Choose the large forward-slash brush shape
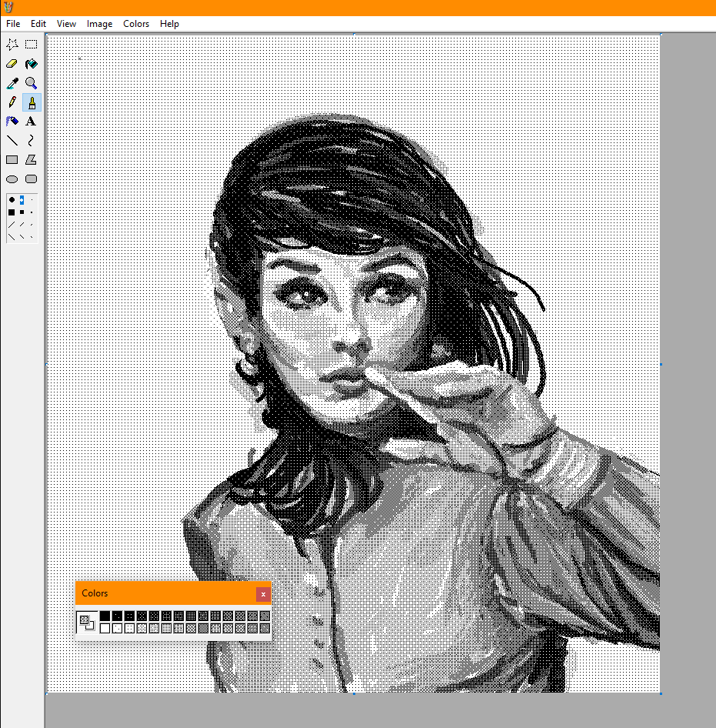This screenshot has height=728, width=716. [12, 225]
